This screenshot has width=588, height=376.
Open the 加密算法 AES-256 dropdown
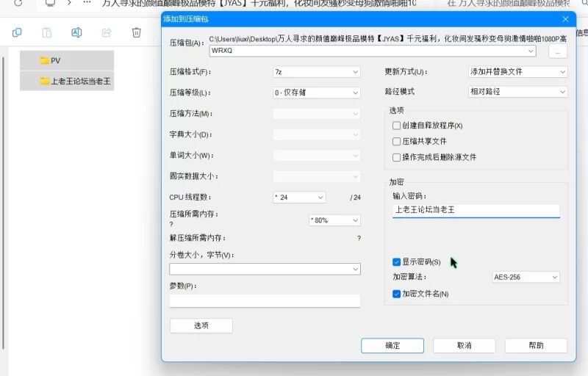click(526, 277)
